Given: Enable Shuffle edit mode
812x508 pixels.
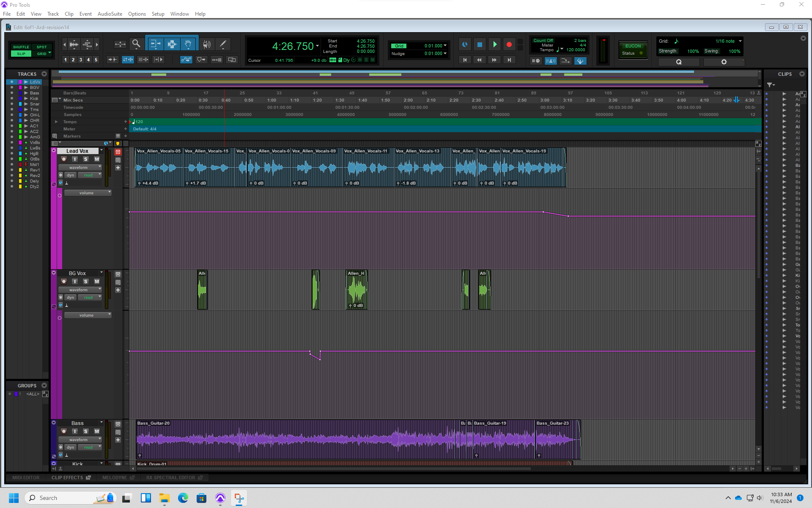Looking at the screenshot, I should click(x=21, y=47).
